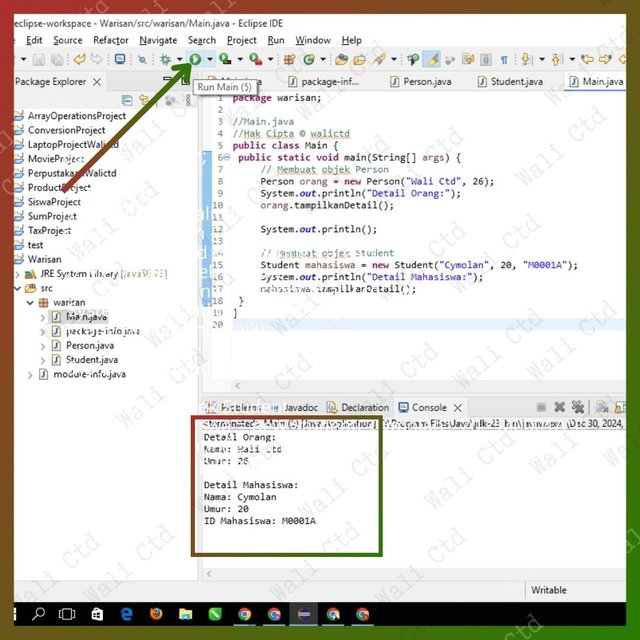
Task: Close the Package Explorer view
Action: pyautogui.click(x=97, y=82)
